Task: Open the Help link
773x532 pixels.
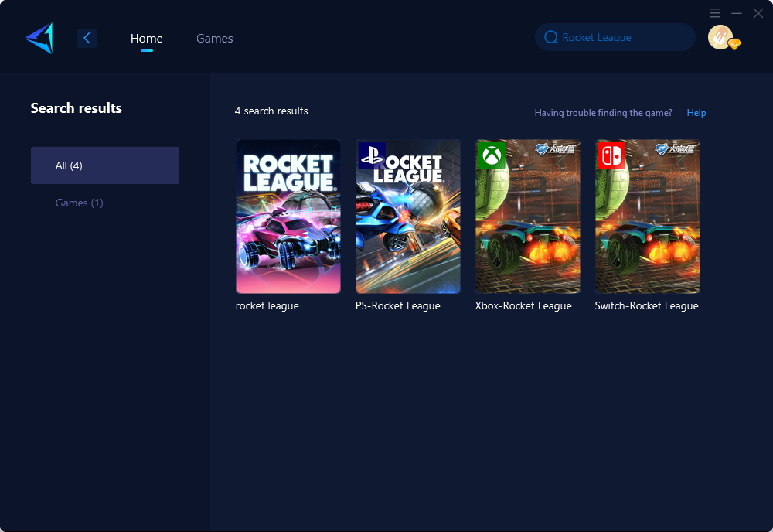Action: (696, 113)
